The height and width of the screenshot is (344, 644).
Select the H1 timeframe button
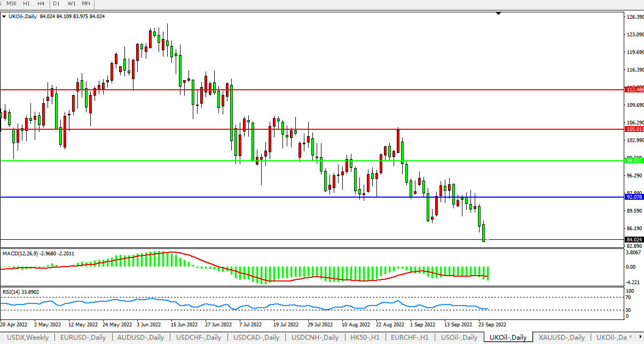pos(27,4)
